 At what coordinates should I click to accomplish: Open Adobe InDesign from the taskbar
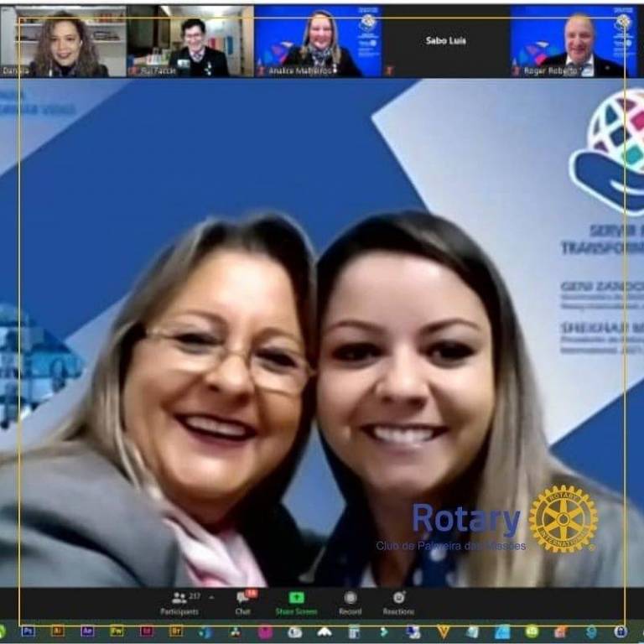[x=147, y=631]
